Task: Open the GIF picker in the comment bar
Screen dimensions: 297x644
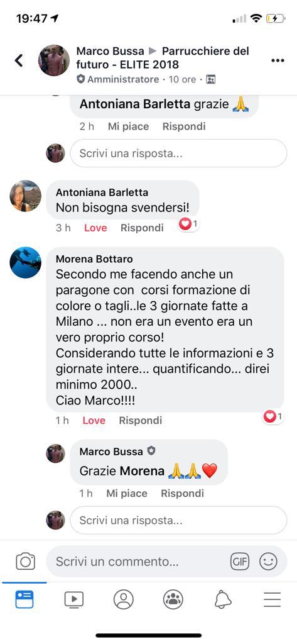Action: (240, 562)
